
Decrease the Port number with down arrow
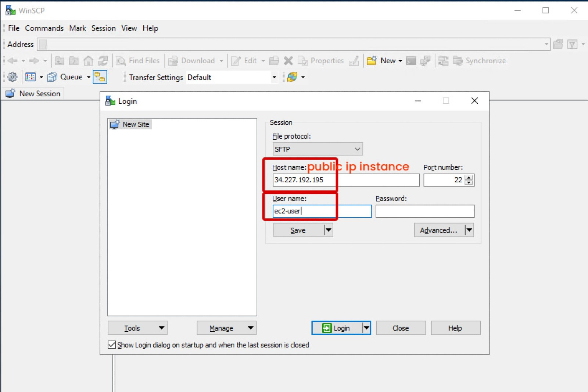coord(469,182)
